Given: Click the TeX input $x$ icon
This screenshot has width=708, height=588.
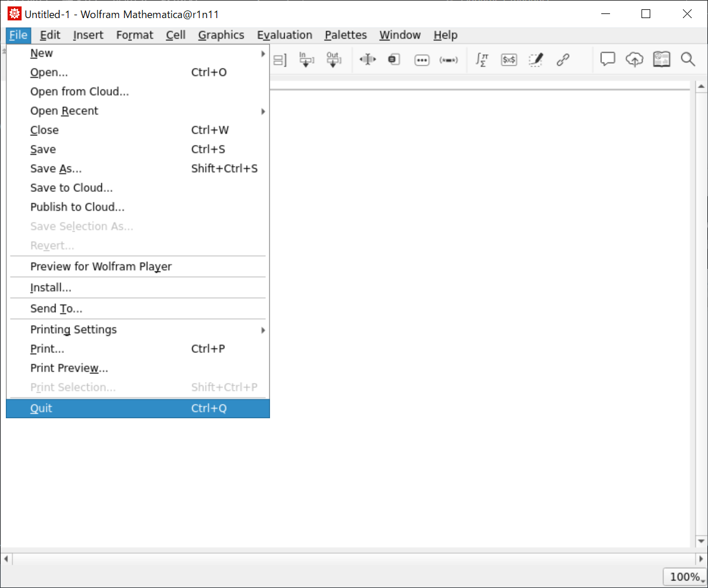Looking at the screenshot, I should tap(509, 60).
